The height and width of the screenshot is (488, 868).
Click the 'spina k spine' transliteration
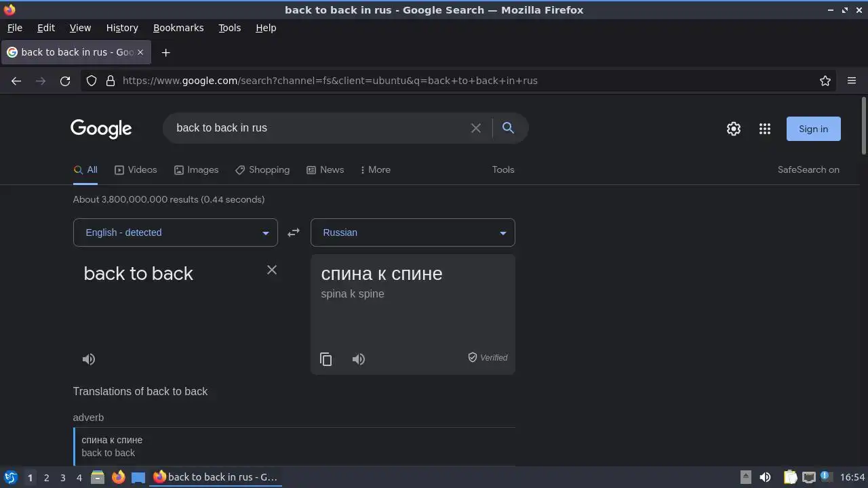(353, 294)
